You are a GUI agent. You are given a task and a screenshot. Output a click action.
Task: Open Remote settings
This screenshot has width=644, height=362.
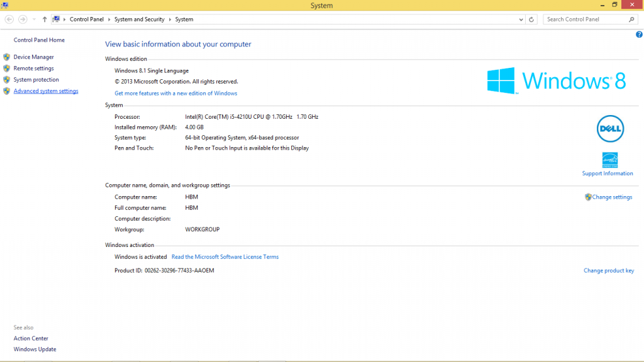[34, 69]
